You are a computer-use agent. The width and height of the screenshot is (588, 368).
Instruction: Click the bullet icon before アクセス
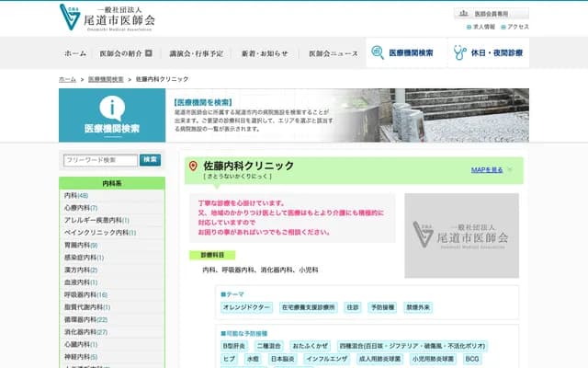[503, 27]
